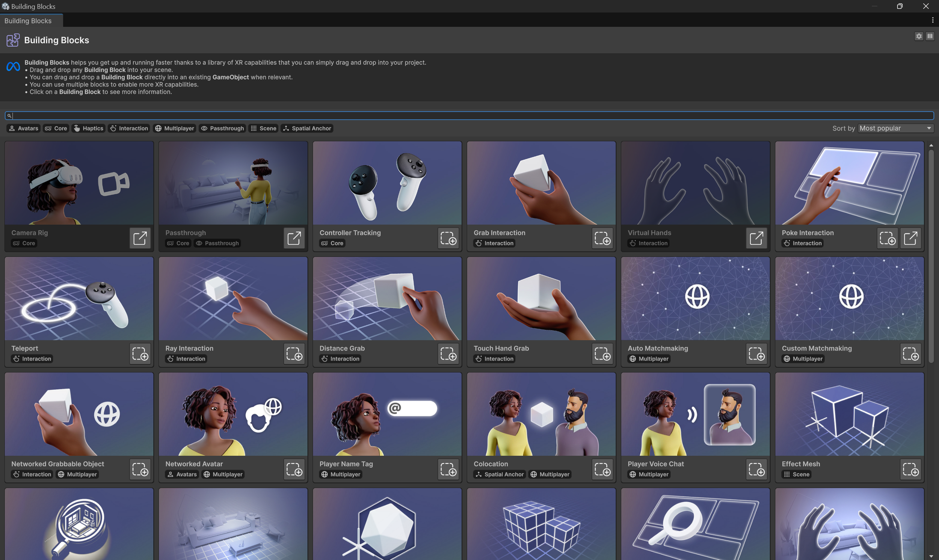Screen dimensions: 939x560
Task: Open Virtual Hands block external link icon
Action: pos(756,238)
